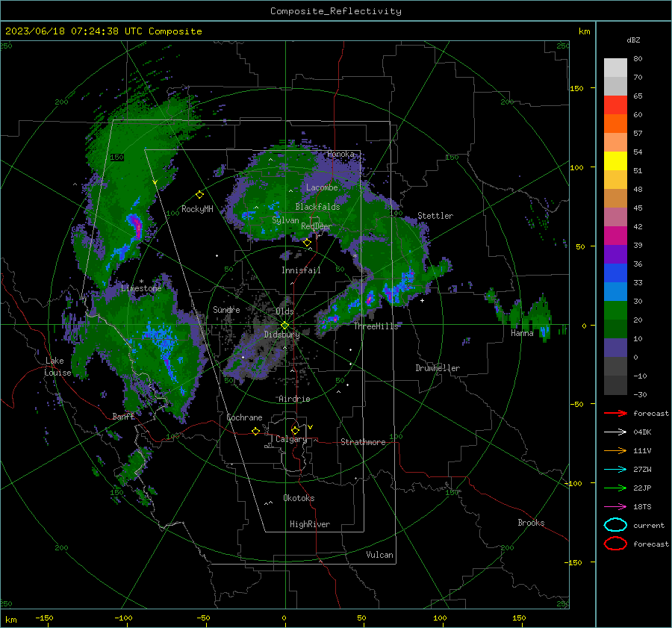Click the Composite_Reflectivity title text
672x628 pixels.
point(335,11)
